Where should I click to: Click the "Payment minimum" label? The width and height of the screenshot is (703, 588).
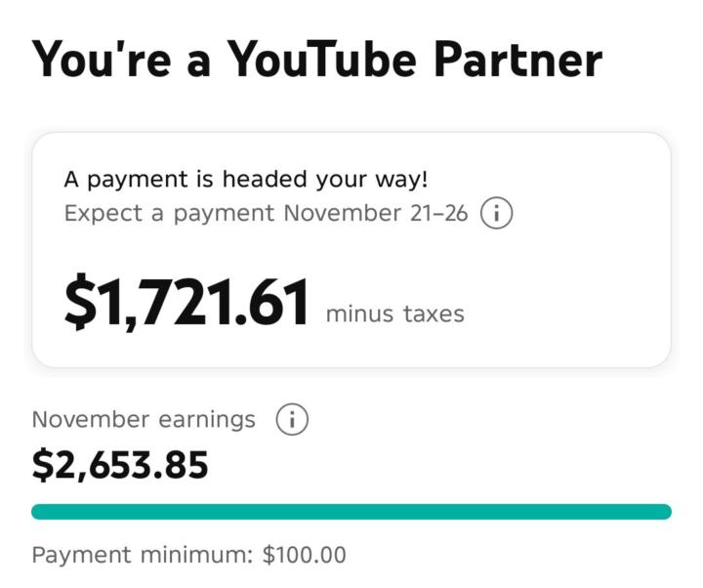[144, 556]
